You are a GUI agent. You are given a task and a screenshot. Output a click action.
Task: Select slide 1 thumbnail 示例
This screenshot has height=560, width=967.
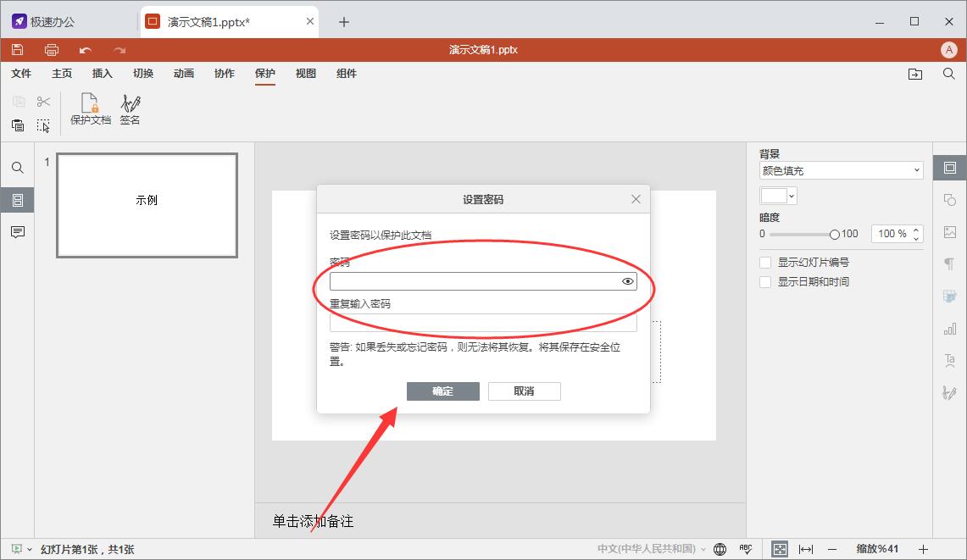(147, 205)
